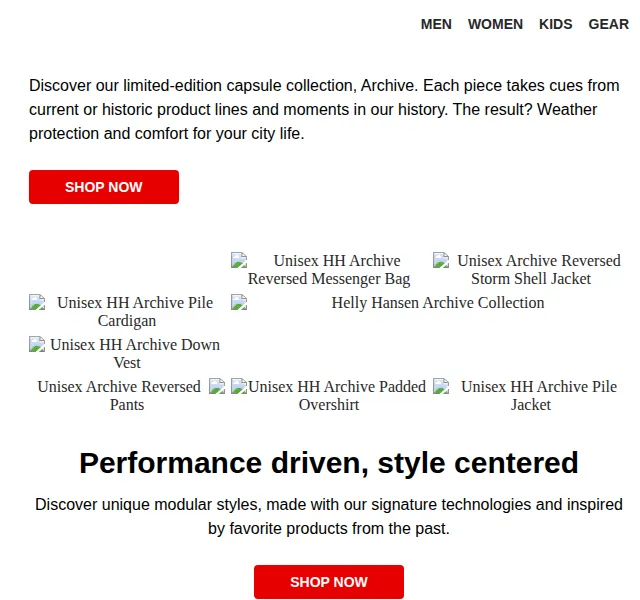This screenshot has height=600, width=640.
Task: Click broken image icon beside Helly Hansen Archive Collection
Action: pyautogui.click(x=239, y=302)
